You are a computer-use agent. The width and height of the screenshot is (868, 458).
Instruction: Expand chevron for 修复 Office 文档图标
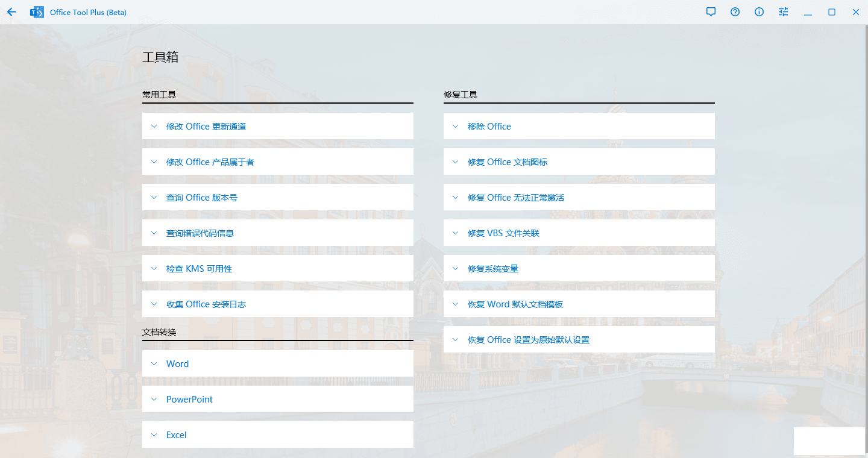(x=455, y=162)
